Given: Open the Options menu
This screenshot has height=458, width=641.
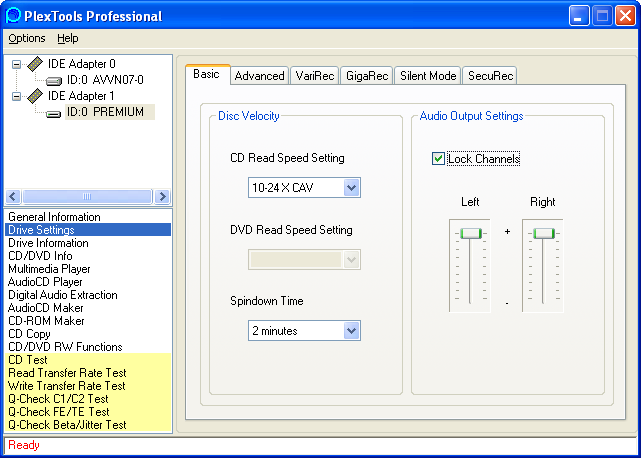Looking at the screenshot, I should (27, 38).
